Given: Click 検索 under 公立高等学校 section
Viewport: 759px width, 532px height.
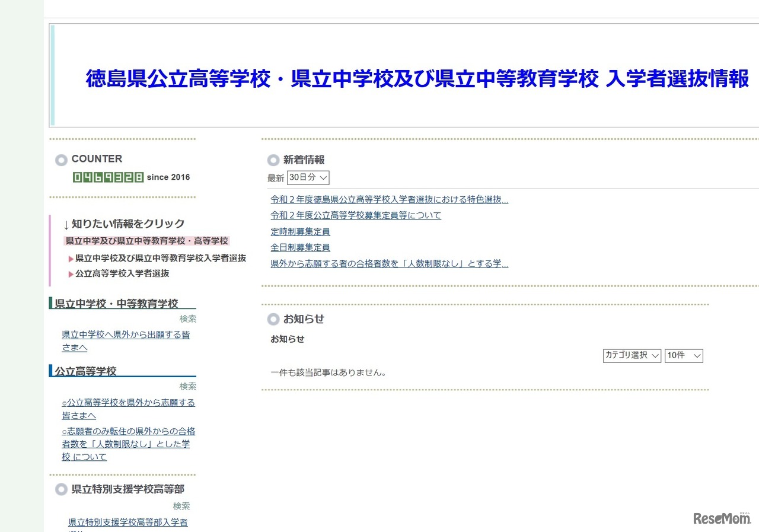Looking at the screenshot, I should click(188, 386).
